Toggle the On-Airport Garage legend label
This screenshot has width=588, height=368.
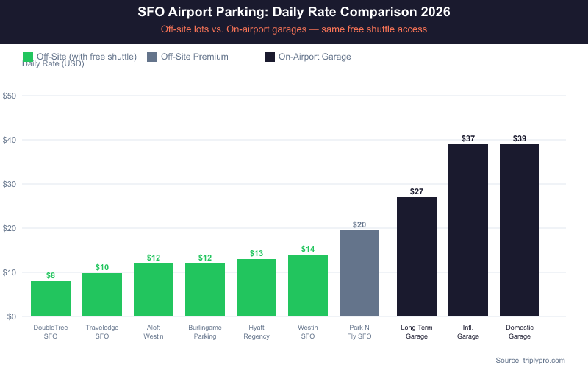315,57
